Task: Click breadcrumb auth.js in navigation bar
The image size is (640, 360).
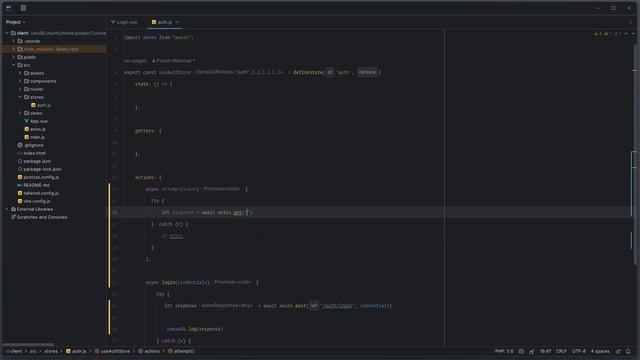Action: pyautogui.click(x=76, y=351)
